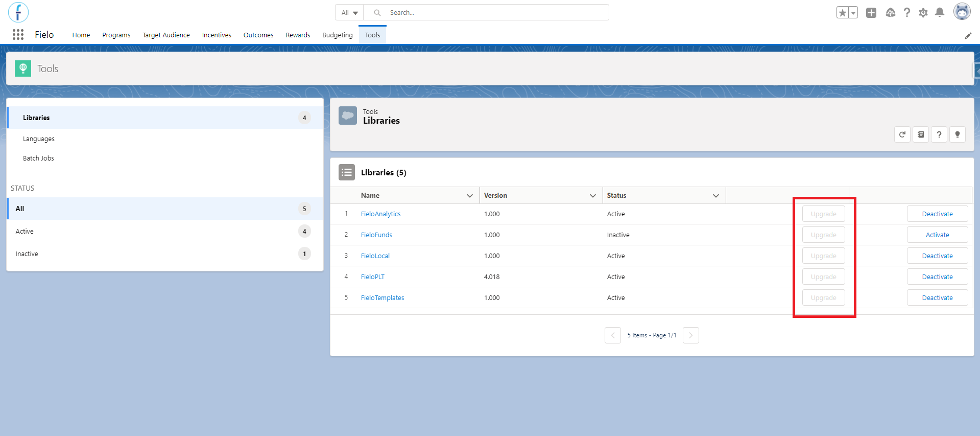Sort by the Version column header
The width and height of the screenshot is (980, 436).
[x=495, y=196]
